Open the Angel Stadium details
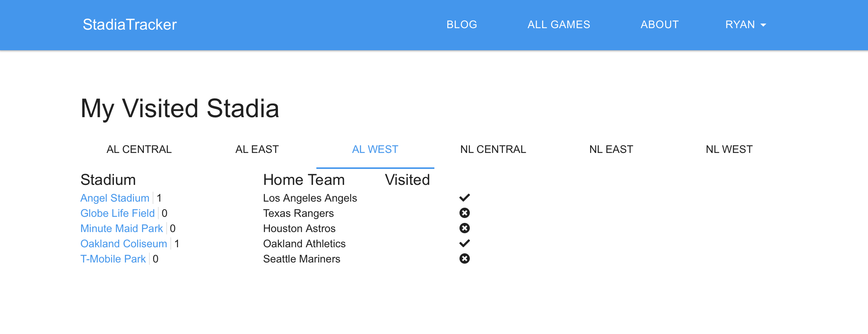This screenshot has height=334, width=868. click(115, 198)
